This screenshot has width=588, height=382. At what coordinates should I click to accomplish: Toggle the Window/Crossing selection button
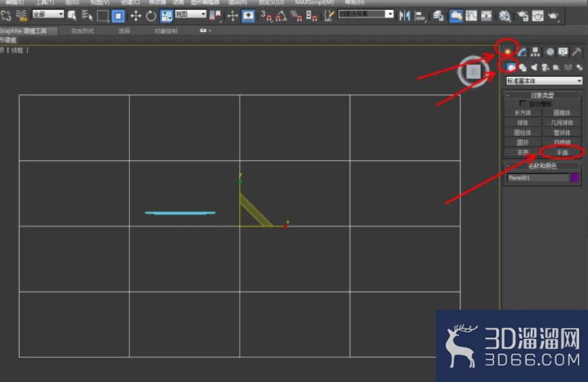point(118,16)
